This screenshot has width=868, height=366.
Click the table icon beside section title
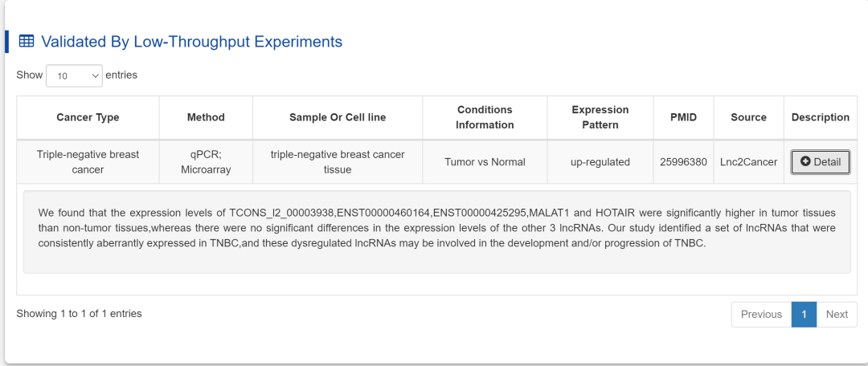[27, 41]
